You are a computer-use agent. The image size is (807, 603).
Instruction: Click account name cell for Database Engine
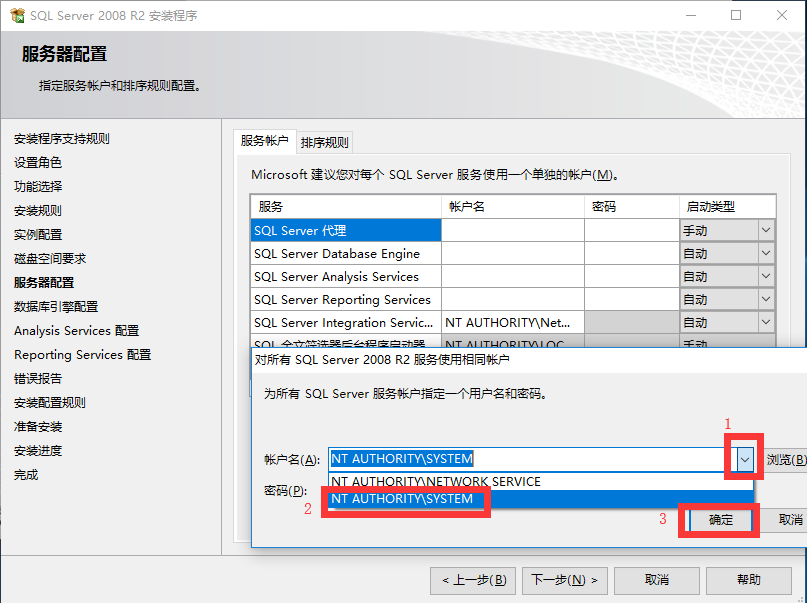pos(513,254)
